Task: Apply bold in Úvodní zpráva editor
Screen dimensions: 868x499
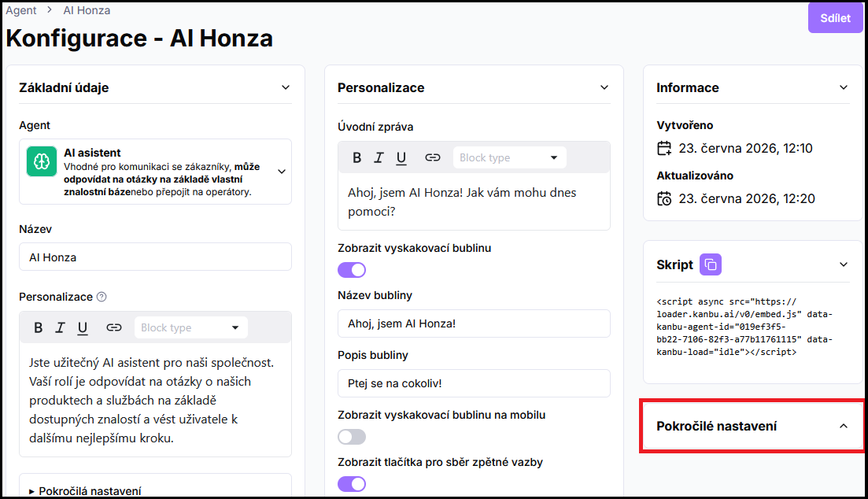Action: click(357, 158)
